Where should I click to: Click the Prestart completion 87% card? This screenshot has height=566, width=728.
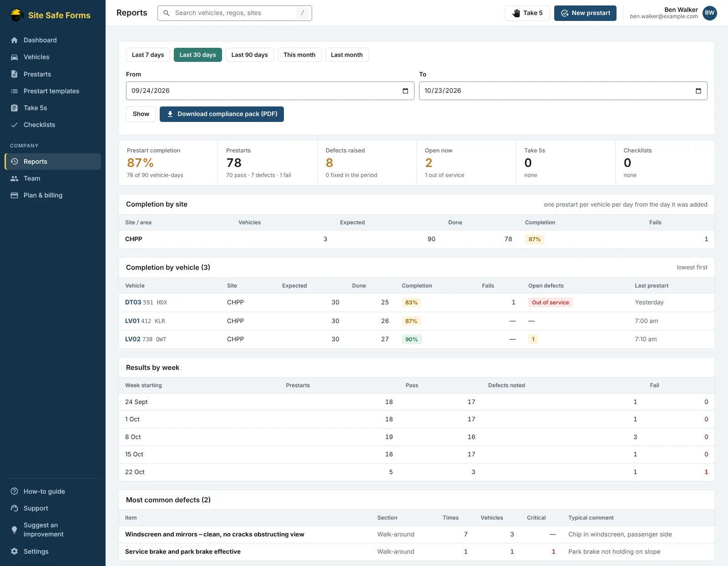coord(168,163)
